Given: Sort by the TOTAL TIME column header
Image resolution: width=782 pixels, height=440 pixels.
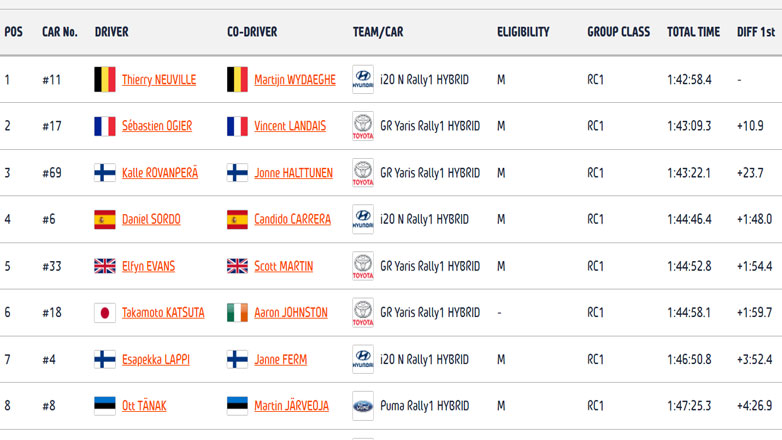Looking at the screenshot, I should click(693, 32).
